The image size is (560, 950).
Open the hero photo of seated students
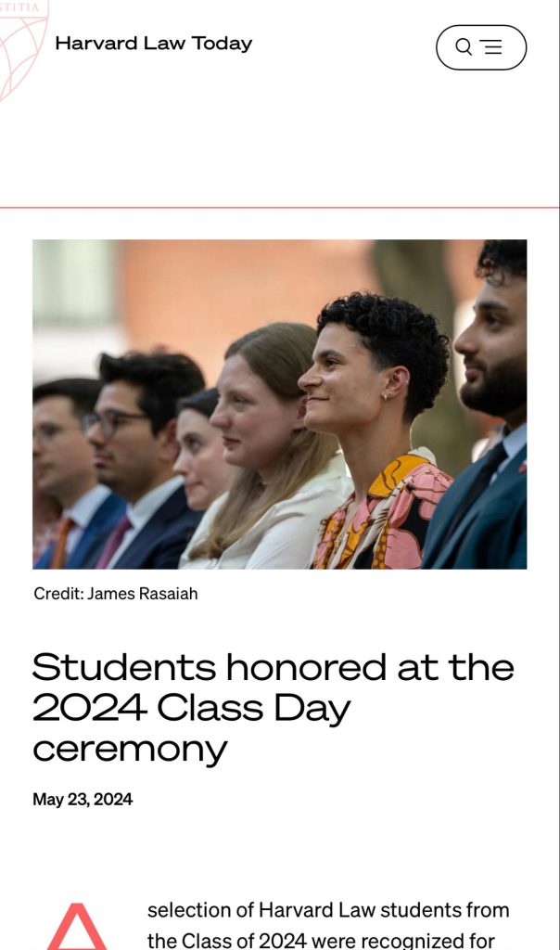coord(280,404)
